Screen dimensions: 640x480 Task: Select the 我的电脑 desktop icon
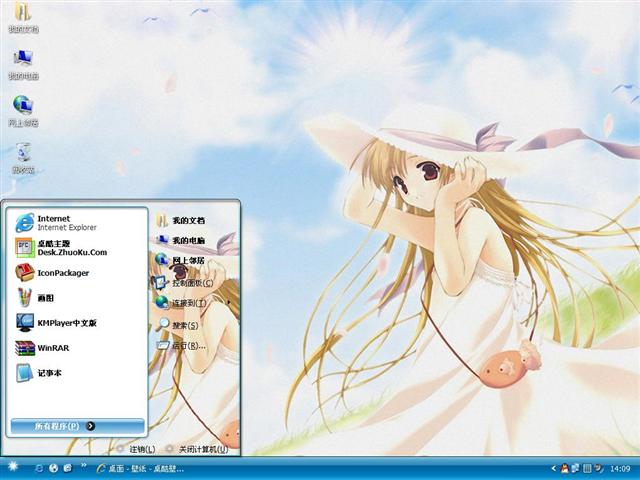[x=22, y=62]
